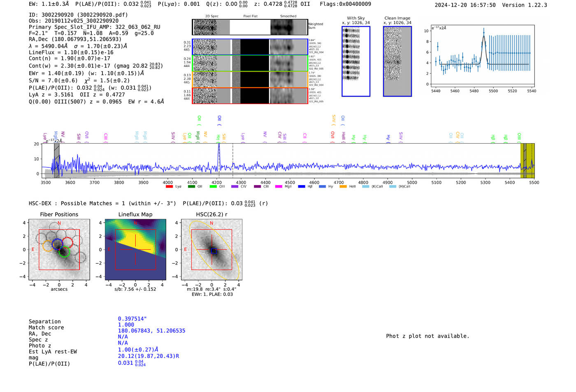Click the separation value 0.397514"
Viewport: 576px width, 392px height.
(x=132, y=319)
